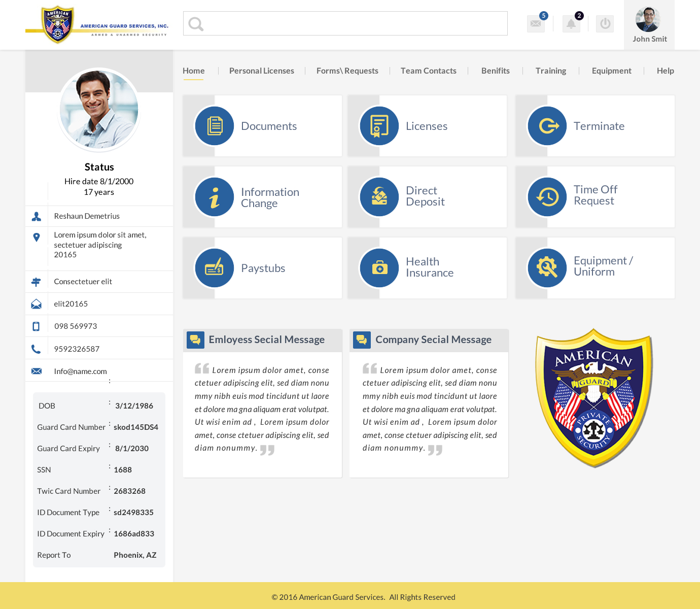Click the Equipment / Uniform label
This screenshot has width=700, height=609.
[604, 266]
